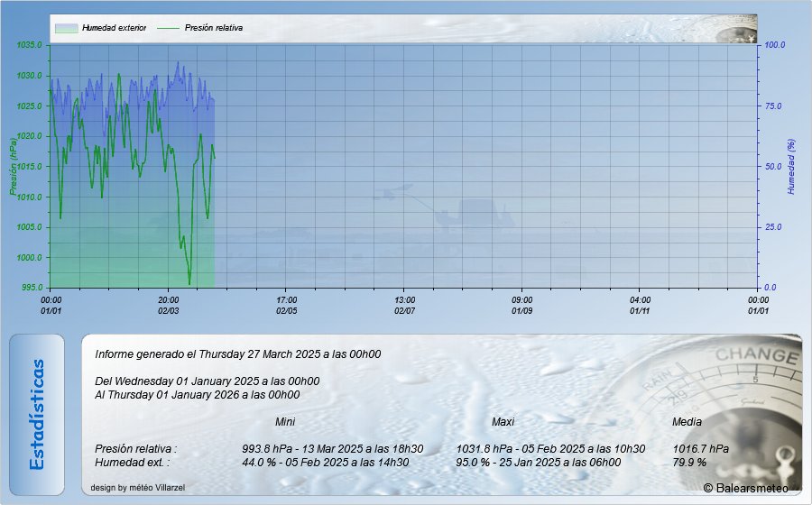Image resolution: width=812 pixels, height=505 pixels.
Task: Click the 1020.0 pressure axis value
Action: coord(29,136)
